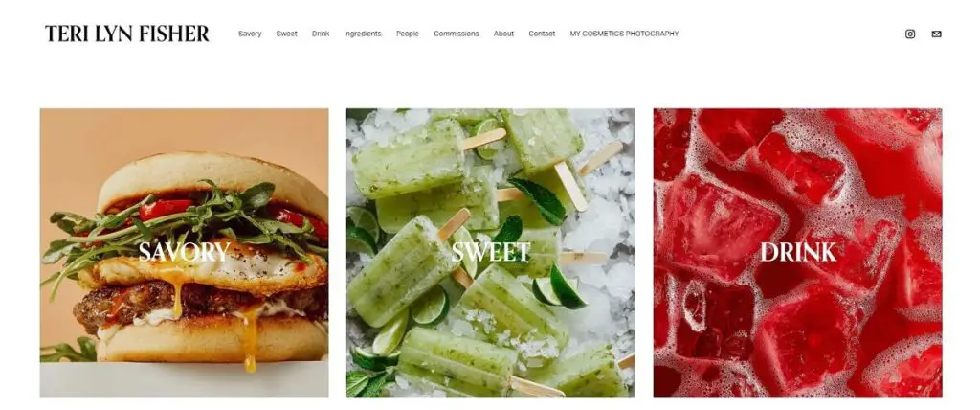
Task: Click the SWEET overlay title text
Action: pyautogui.click(x=491, y=252)
